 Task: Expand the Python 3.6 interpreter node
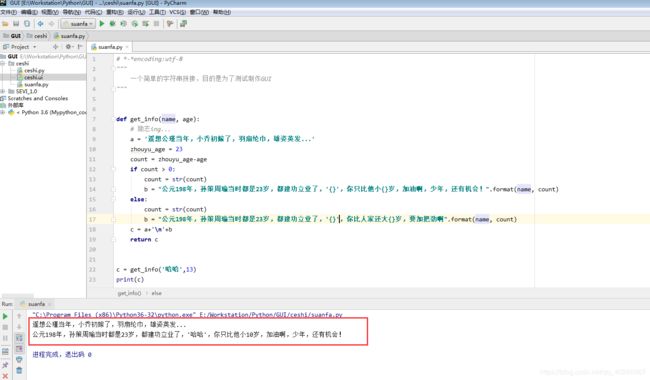3,112
